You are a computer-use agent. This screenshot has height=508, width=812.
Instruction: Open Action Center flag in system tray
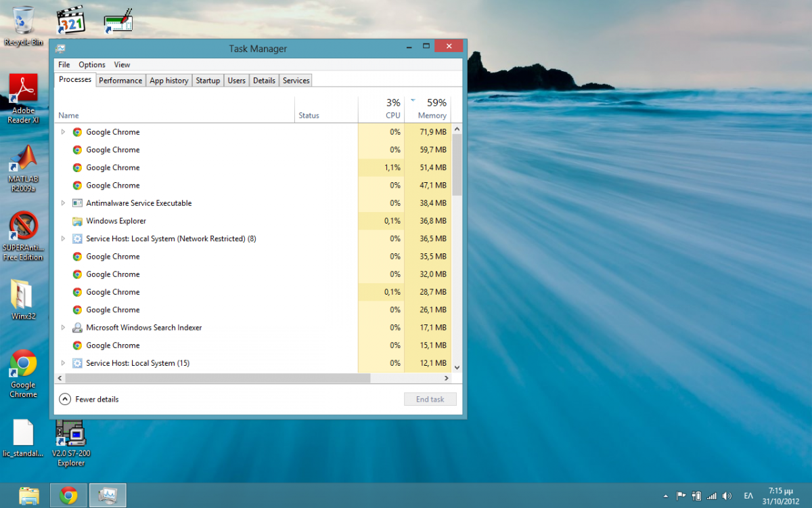pos(681,496)
